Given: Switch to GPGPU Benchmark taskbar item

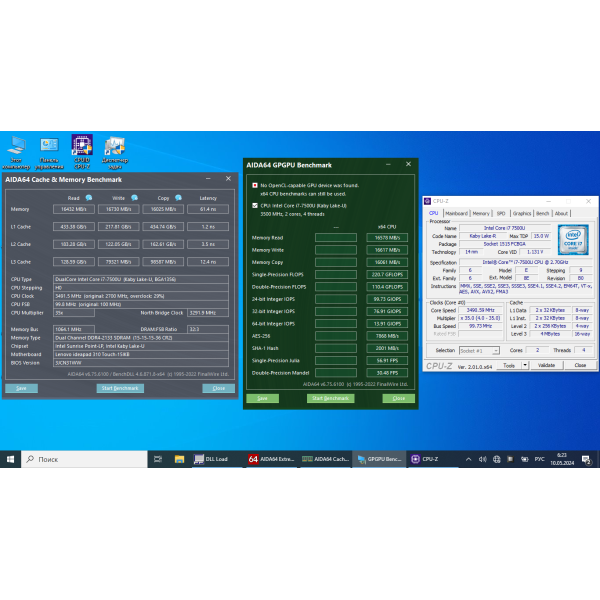Looking at the screenshot, I should (x=379, y=459).
